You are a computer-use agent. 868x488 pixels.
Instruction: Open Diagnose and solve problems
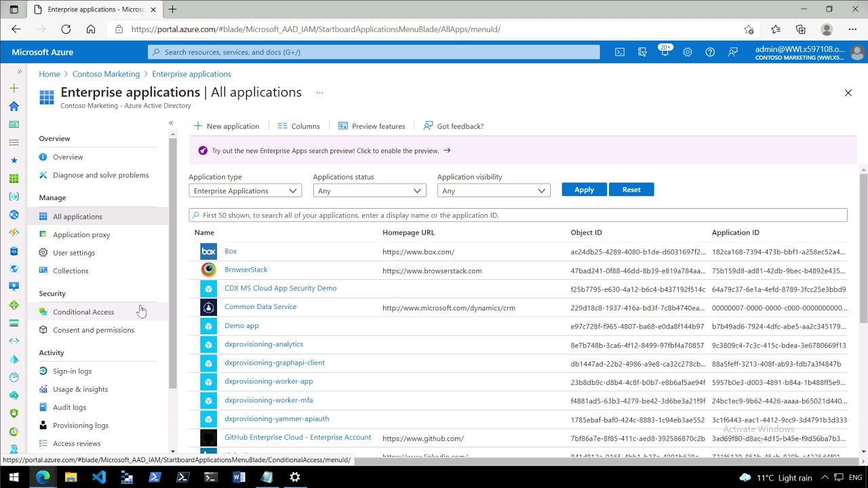[x=100, y=175]
